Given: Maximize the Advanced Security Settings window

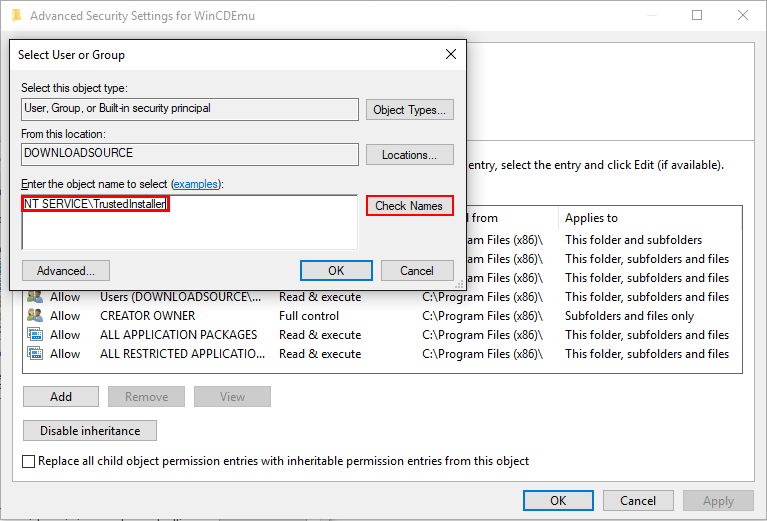Looking at the screenshot, I should pyautogui.click(x=697, y=15).
